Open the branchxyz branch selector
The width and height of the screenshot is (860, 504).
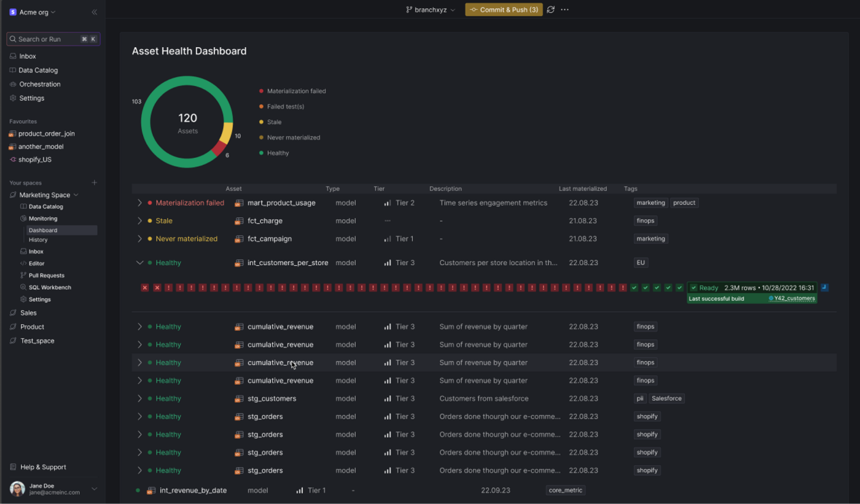click(x=431, y=10)
